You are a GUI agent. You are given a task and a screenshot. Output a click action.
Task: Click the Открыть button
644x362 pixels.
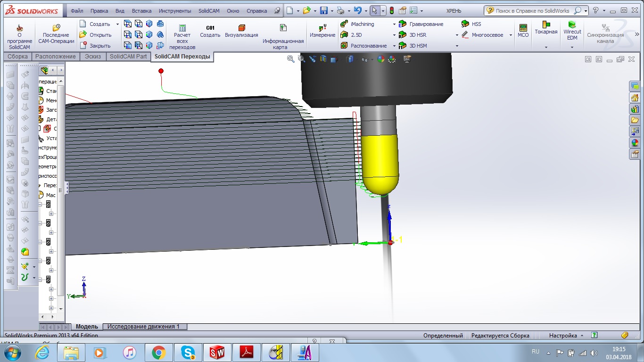(x=95, y=35)
